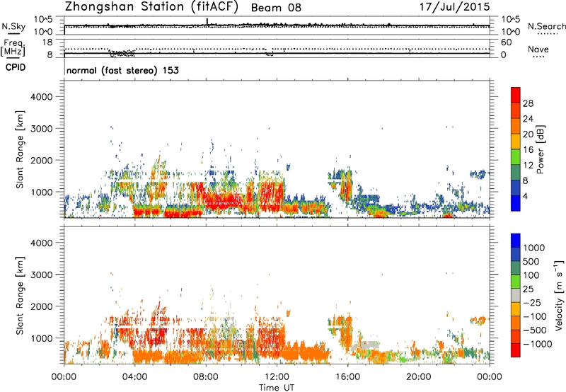Viewport: 566px width, 392px height.
Task: Click the 'Velocity [m s-1]' colorbar title
Action: click(x=559, y=296)
